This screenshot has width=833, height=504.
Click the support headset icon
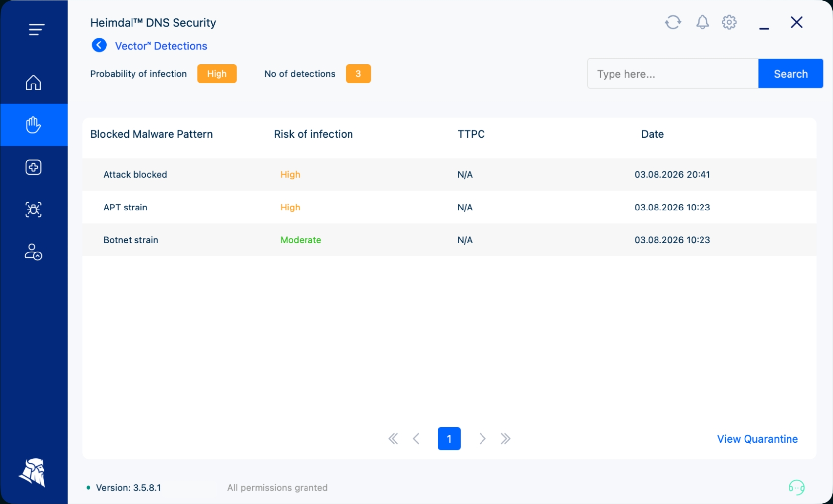[x=796, y=488]
